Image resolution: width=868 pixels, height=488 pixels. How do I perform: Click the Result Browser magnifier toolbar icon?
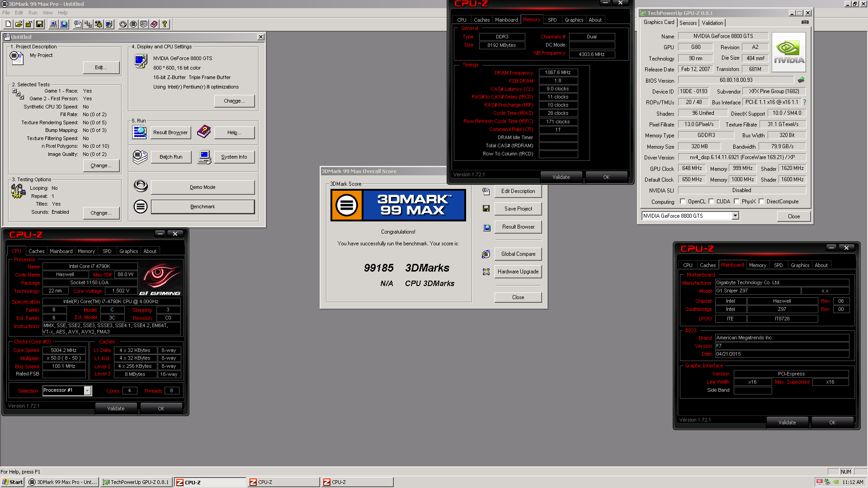[x=64, y=24]
